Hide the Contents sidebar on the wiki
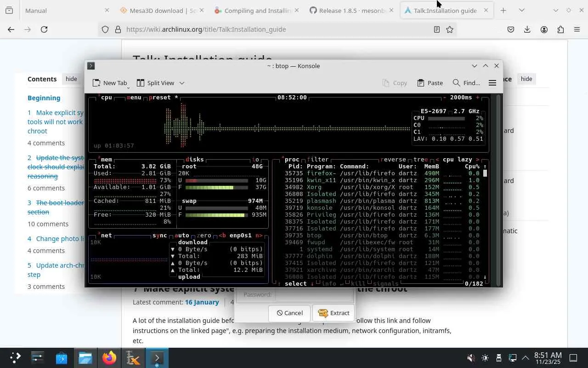 (x=71, y=79)
